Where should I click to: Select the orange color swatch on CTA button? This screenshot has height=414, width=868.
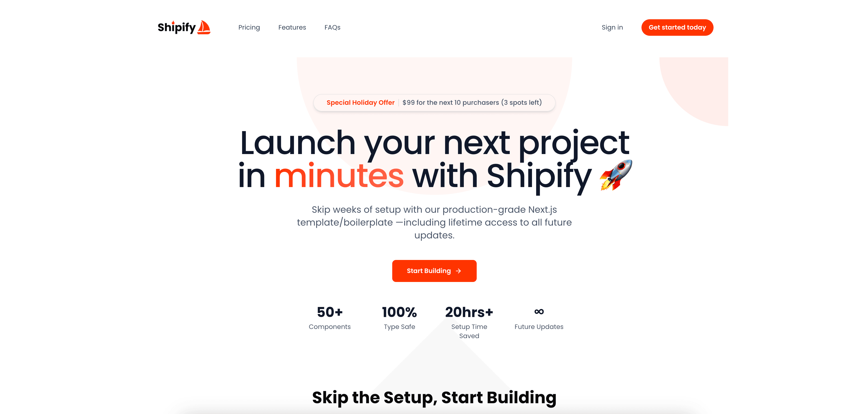[x=434, y=270]
